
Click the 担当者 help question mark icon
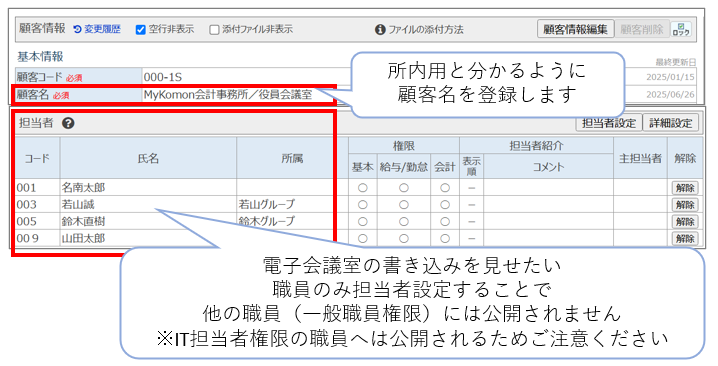[68, 123]
